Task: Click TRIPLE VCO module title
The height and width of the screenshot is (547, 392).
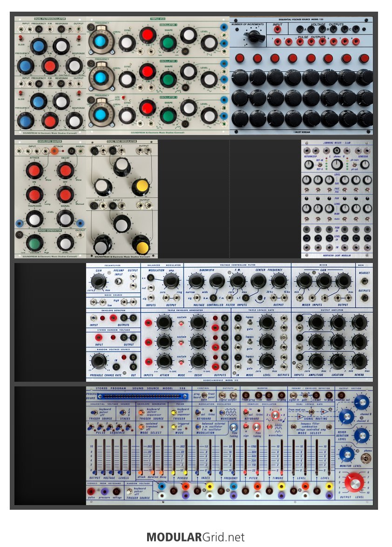Action: 158,19
